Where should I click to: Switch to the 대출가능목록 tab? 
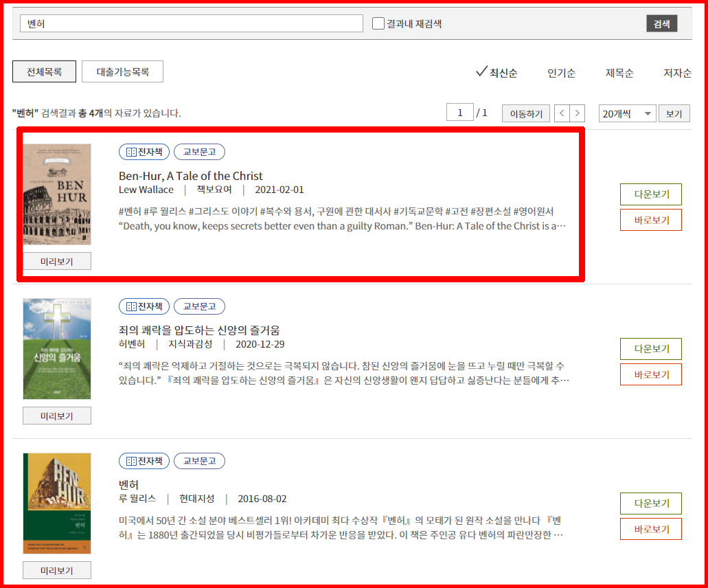(x=122, y=71)
